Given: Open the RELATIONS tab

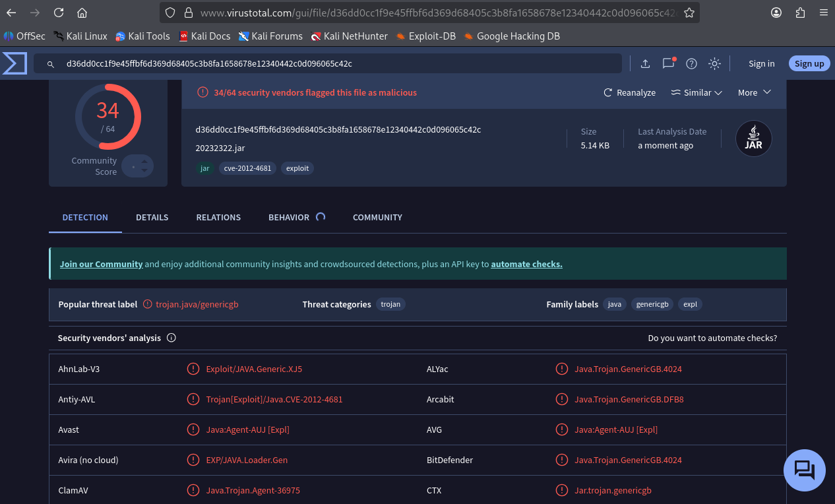Looking at the screenshot, I should pos(218,217).
